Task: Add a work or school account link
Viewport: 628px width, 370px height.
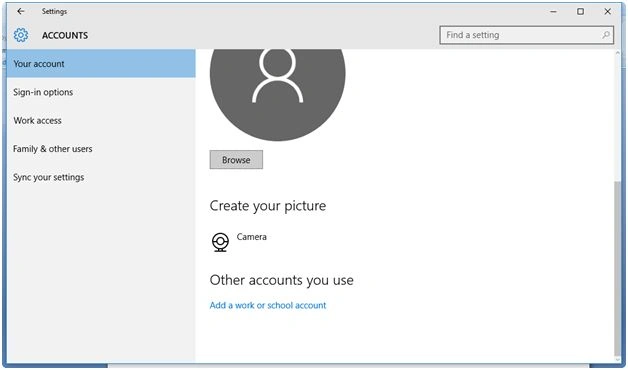Action: point(268,305)
